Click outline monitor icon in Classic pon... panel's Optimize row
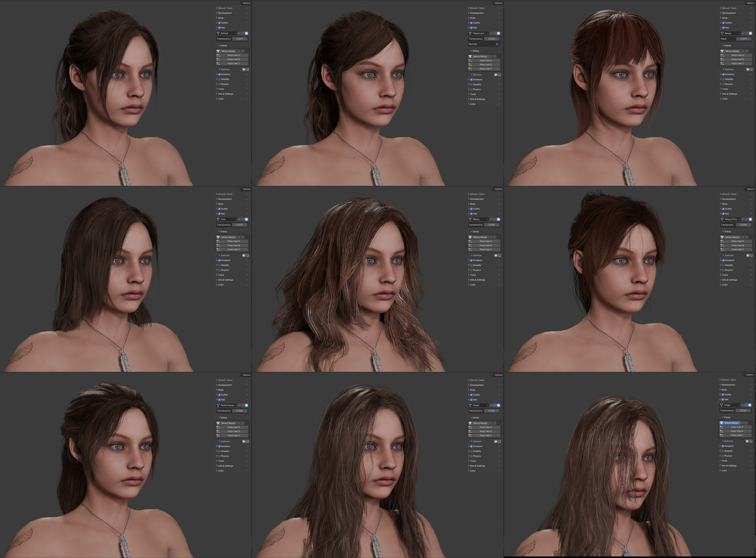Image resolution: width=756 pixels, height=558 pixels. [x=500, y=75]
